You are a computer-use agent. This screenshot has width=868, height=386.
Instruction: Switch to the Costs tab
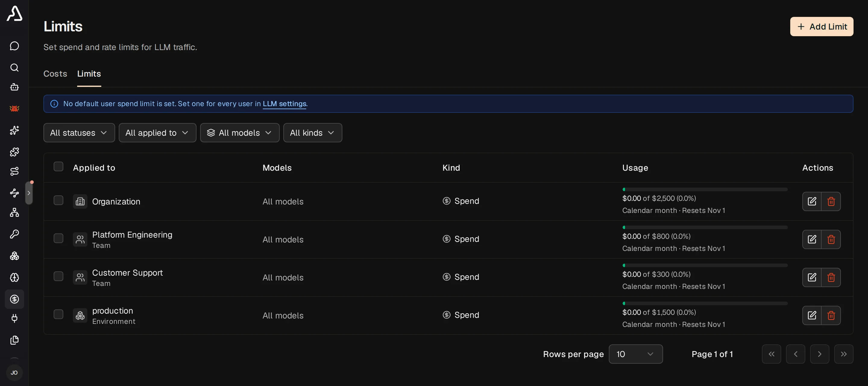55,74
